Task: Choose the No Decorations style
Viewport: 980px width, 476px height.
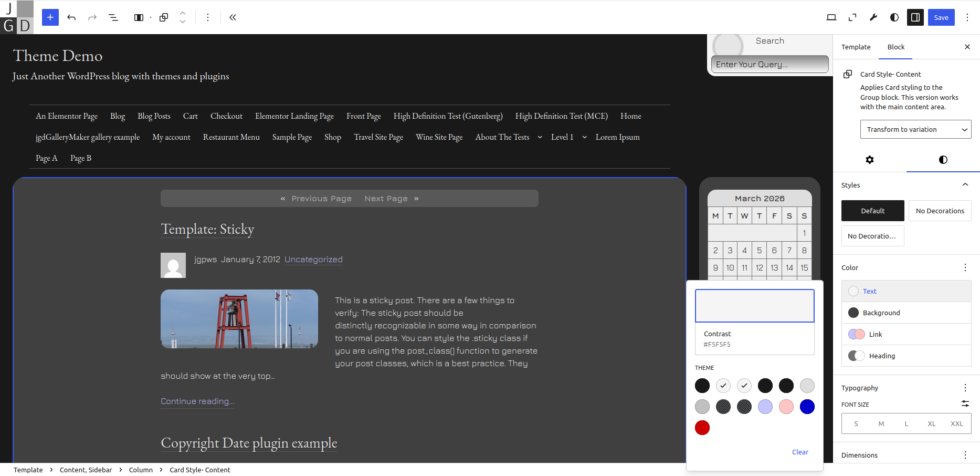Action: coord(940,211)
